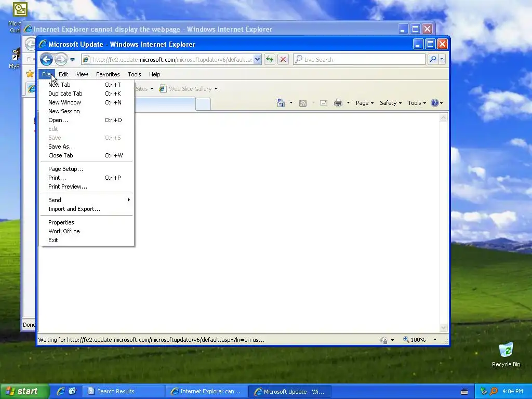
Task: Choose Import and Export... menu item
Action: pos(86,209)
